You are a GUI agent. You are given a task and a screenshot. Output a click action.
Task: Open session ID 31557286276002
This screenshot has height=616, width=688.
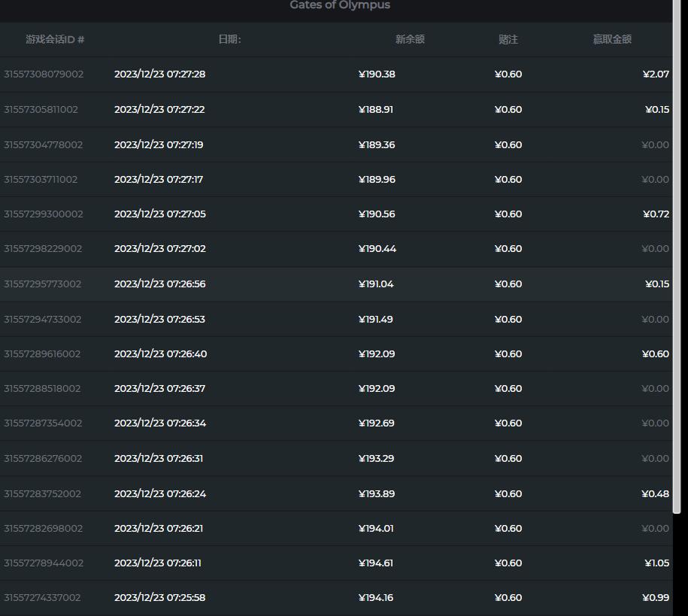pos(43,458)
